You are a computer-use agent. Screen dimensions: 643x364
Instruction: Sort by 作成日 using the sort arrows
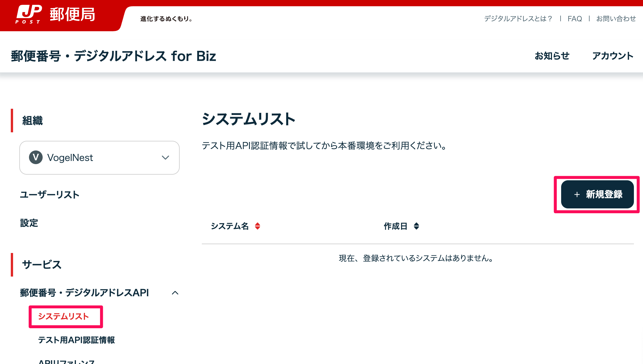click(416, 226)
